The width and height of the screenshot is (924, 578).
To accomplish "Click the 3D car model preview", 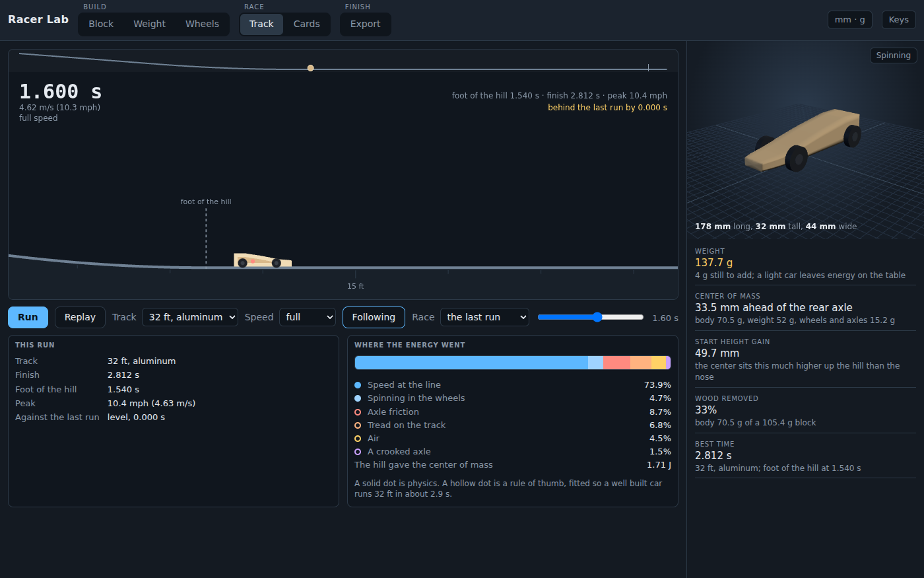I will [x=803, y=140].
